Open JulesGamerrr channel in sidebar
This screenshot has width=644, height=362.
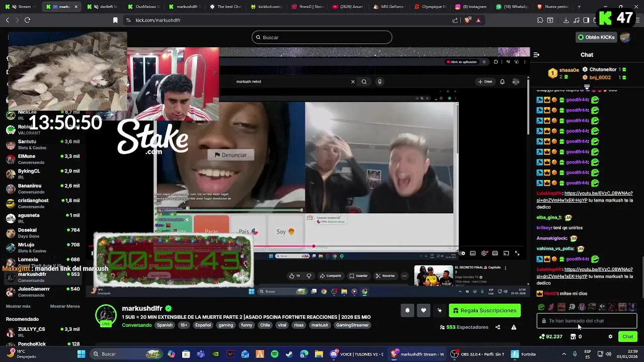(43, 292)
